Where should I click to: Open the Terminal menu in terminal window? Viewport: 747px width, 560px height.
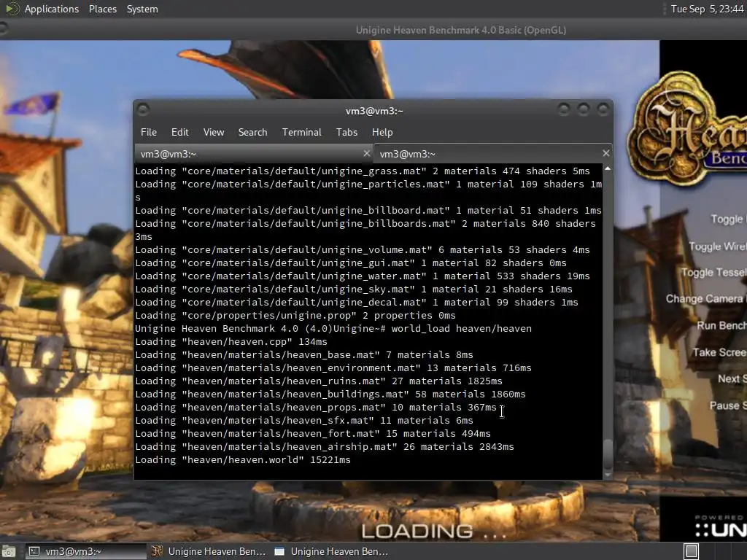click(301, 133)
